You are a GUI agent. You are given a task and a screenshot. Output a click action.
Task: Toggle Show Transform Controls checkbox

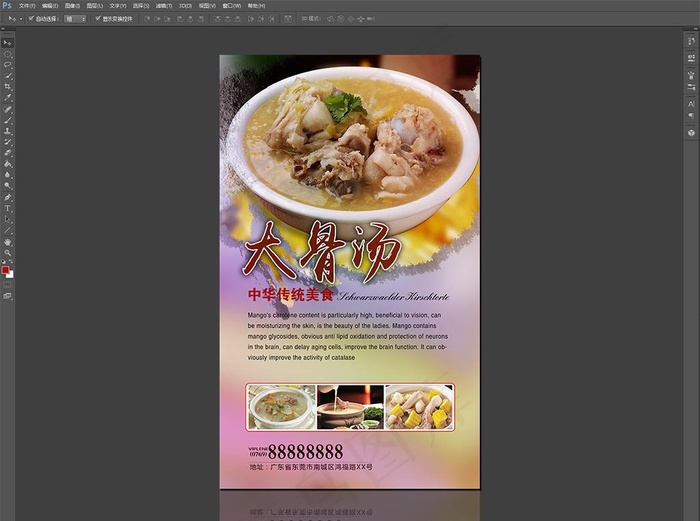coord(98,18)
